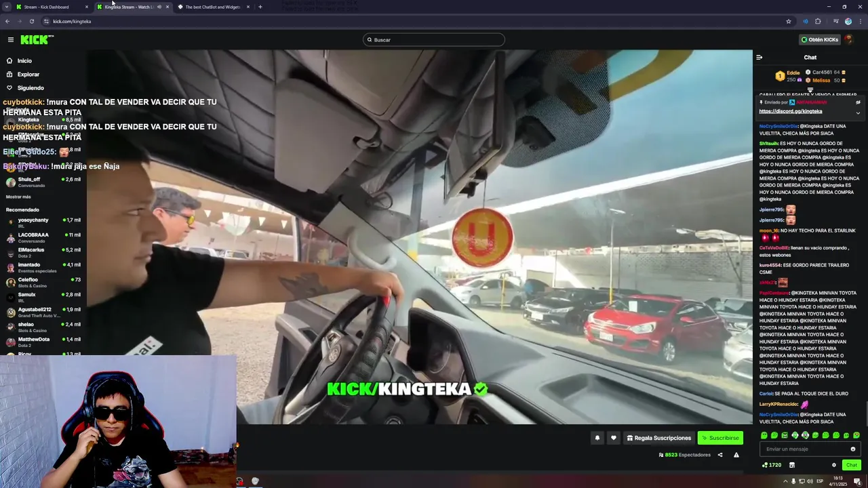Click the 8523 Espectadores count
This screenshot has width=868, height=488.
684,455
